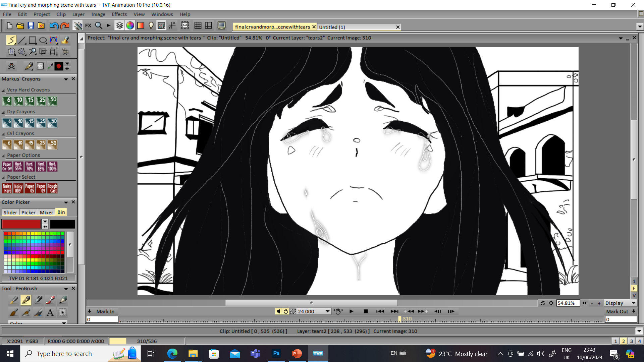Play the animation

pos(351,311)
